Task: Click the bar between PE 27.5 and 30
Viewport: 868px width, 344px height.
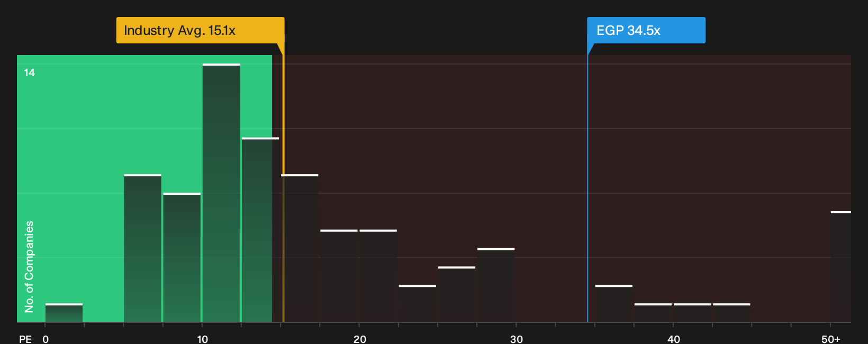Action: (x=496, y=285)
